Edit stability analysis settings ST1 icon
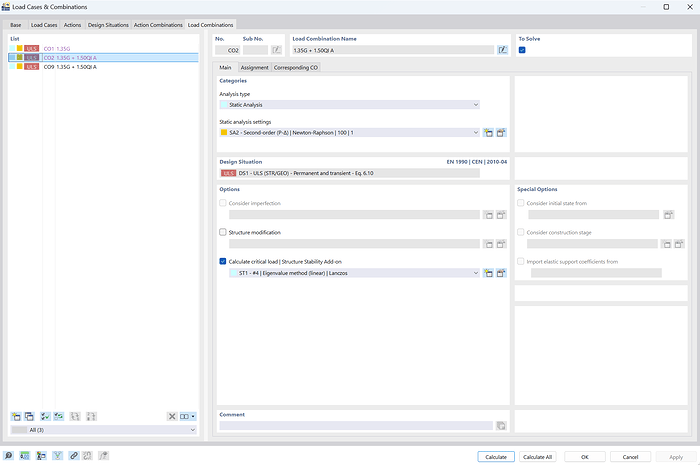Screen dimensions: 700x465 501,273
